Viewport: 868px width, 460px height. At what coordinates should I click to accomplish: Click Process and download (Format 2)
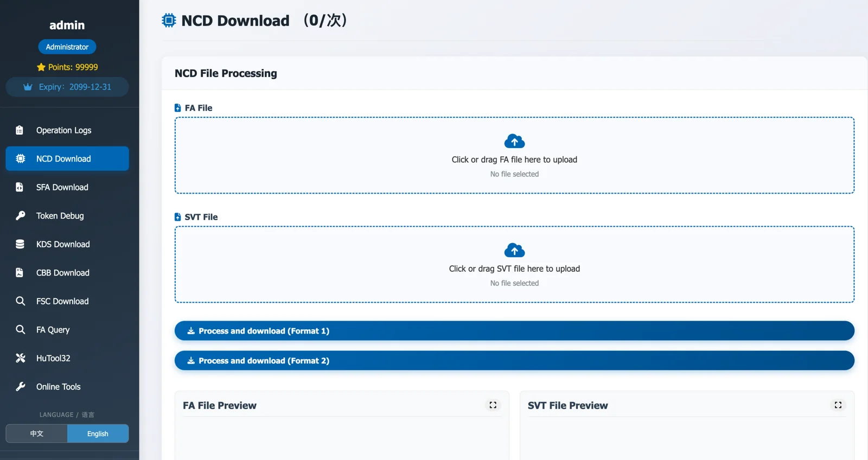click(514, 361)
